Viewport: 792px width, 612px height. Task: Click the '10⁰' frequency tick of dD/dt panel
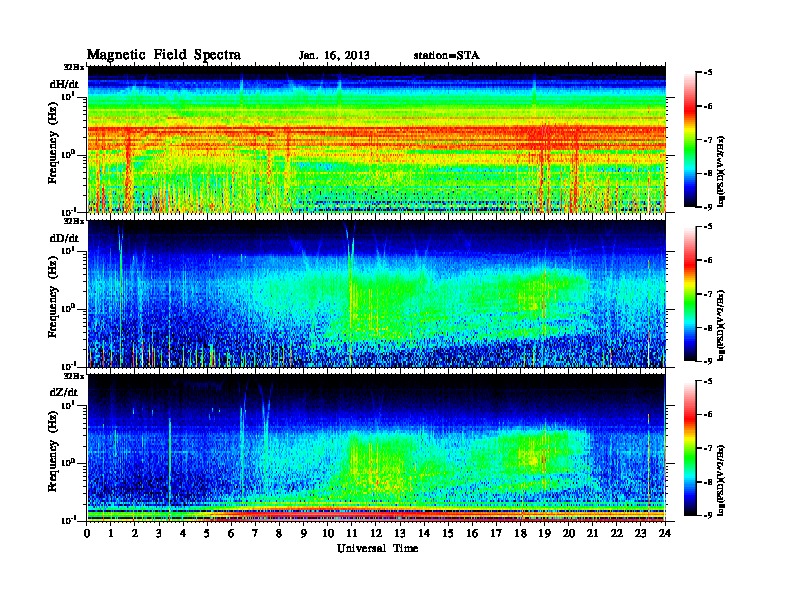click(68, 308)
